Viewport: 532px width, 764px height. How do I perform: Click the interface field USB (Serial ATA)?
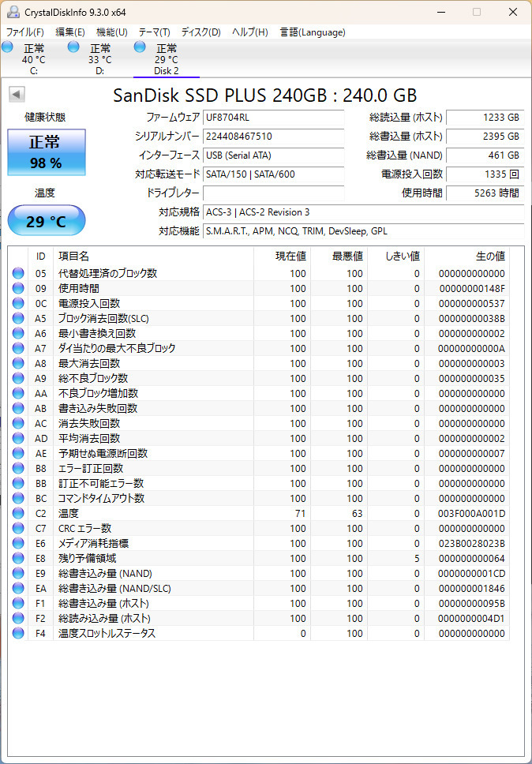pyautogui.click(x=273, y=155)
